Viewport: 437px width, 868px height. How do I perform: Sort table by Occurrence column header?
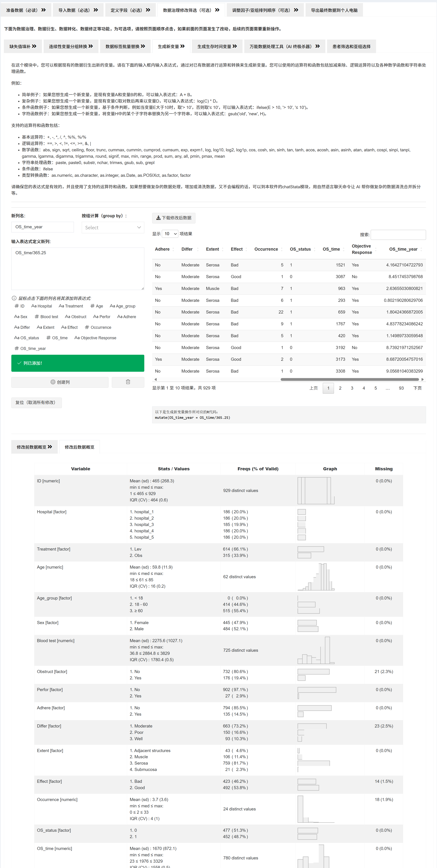tap(268, 249)
